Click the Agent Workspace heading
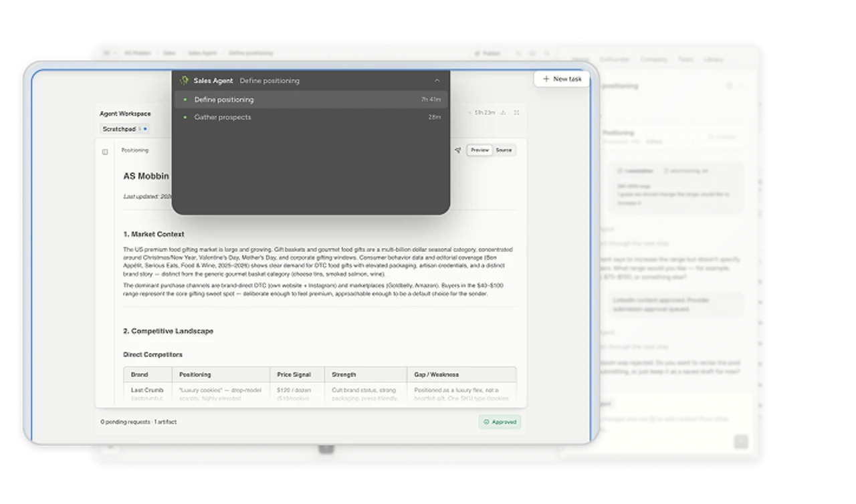The width and height of the screenshot is (856, 504). (125, 114)
